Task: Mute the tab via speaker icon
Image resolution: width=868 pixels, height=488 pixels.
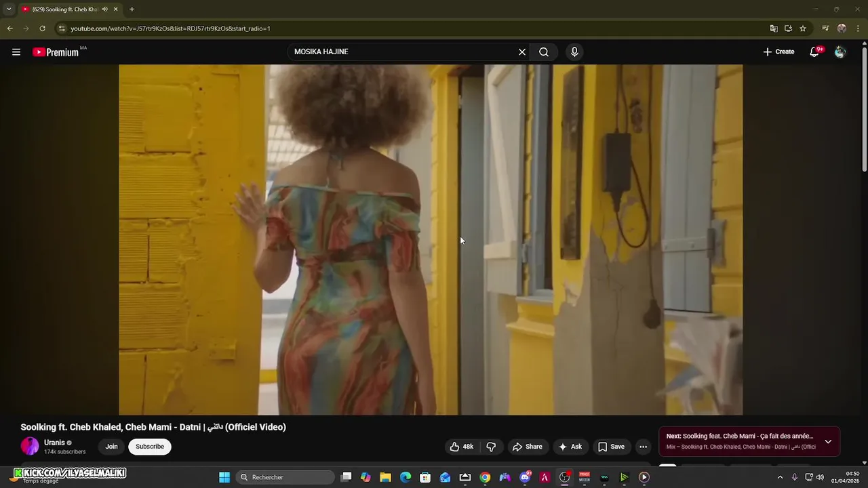Action: click(104, 9)
